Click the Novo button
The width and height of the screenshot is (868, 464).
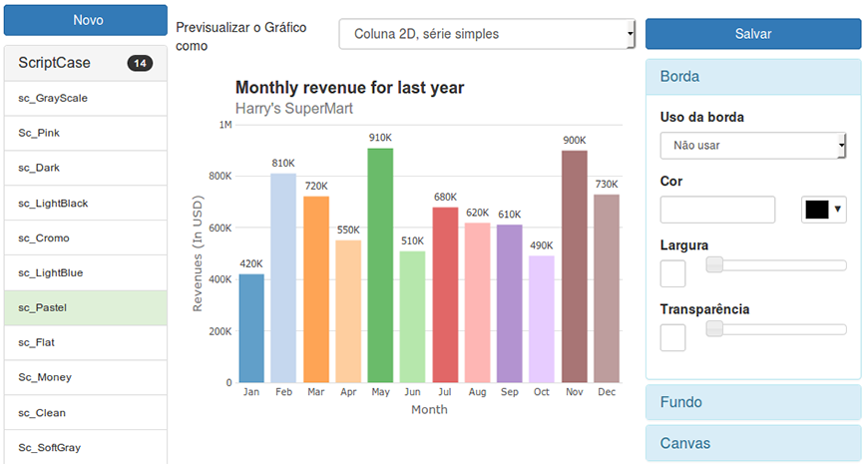coord(86,21)
